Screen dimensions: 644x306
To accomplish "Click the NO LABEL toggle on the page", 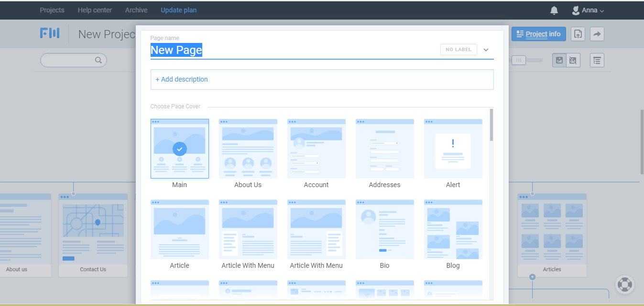I will 458,49.
